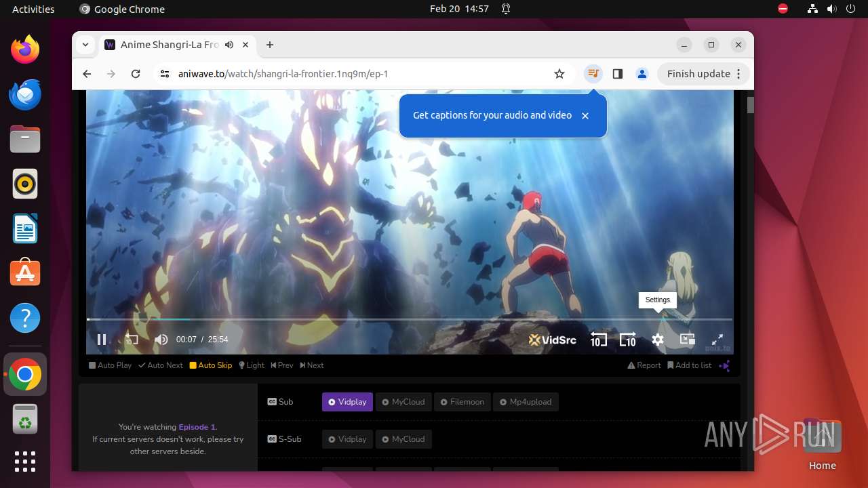Screen dimensions: 868x488
Task: Open the Chrome profile avatar
Action: pos(642,74)
